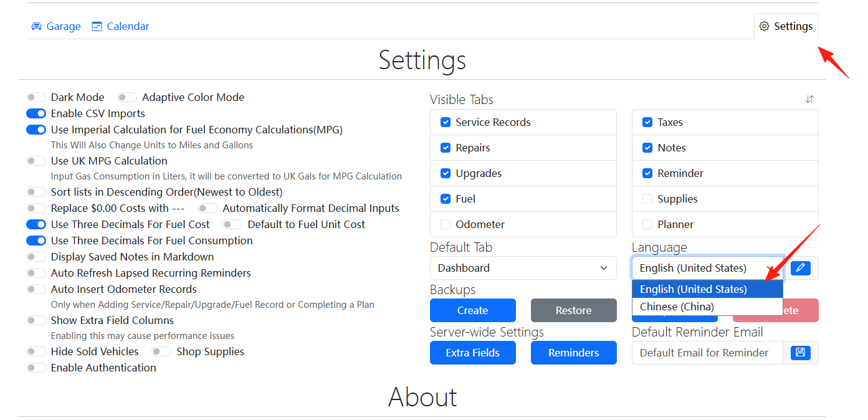
Task: Switch to the Calendar tab
Action: [120, 26]
